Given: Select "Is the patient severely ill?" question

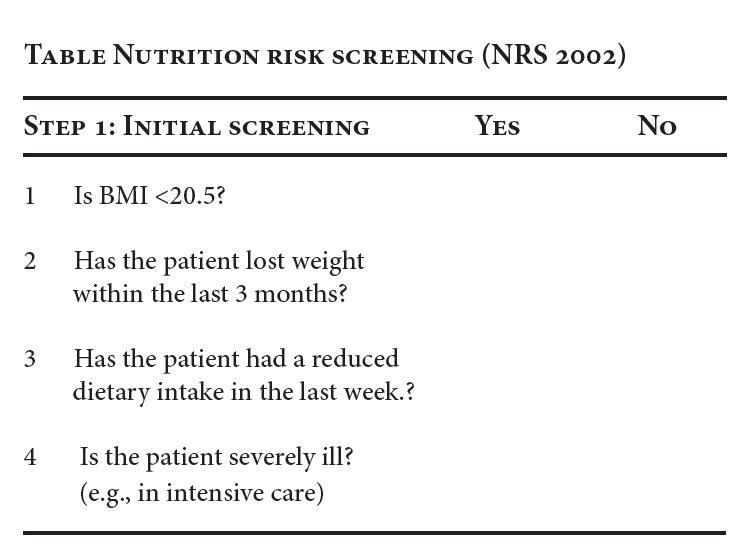Looking at the screenshot, I should [x=216, y=458].
